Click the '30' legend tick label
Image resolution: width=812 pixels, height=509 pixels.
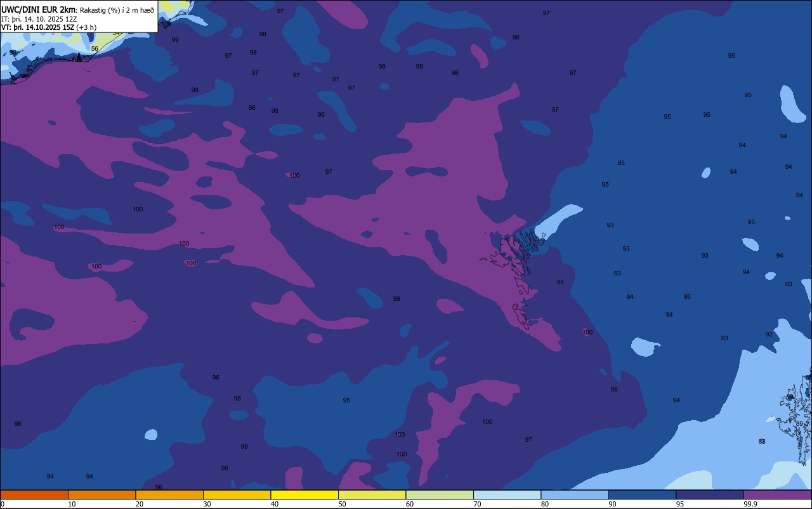click(x=207, y=504)
